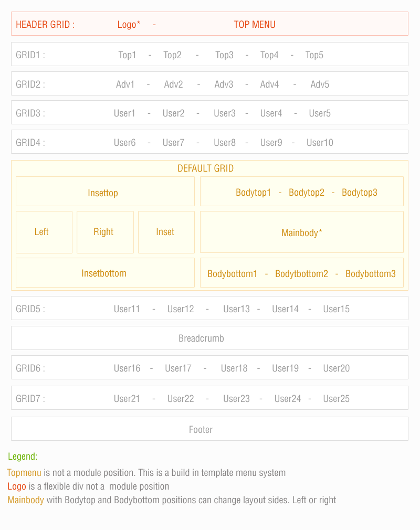The image size is (420, 530).
Task: Click the Bodybottom1 position label
Action: pyautogui.click(x=232, y=274)
